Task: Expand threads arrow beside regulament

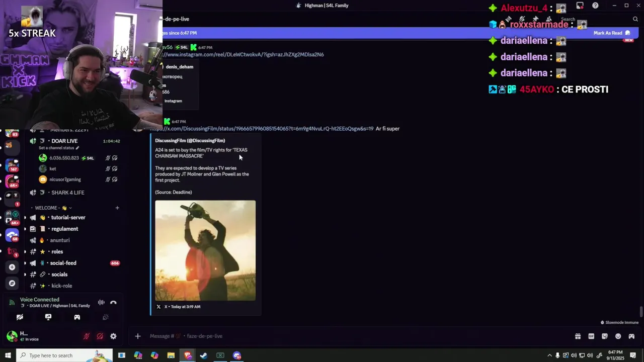Action: [x=25, y=229]
